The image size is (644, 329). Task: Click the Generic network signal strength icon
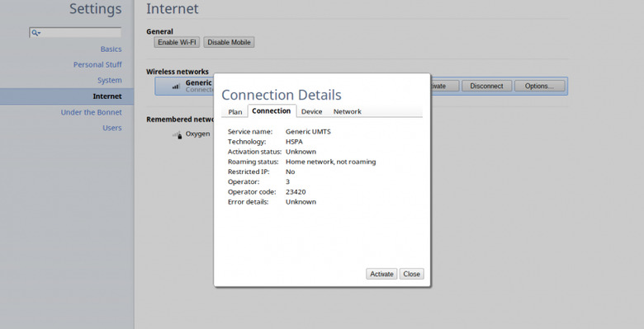click(176, 86)
